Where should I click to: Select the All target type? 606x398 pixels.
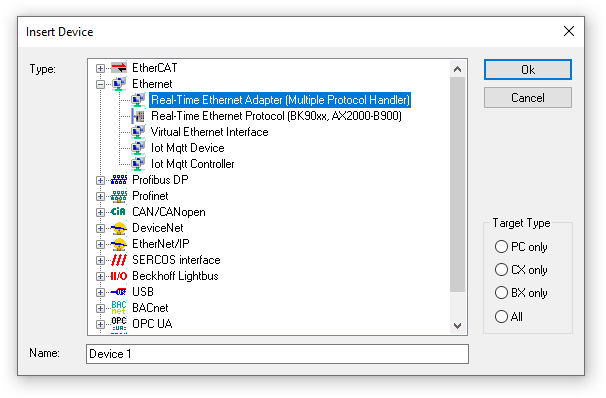click(x=501, y=316)
